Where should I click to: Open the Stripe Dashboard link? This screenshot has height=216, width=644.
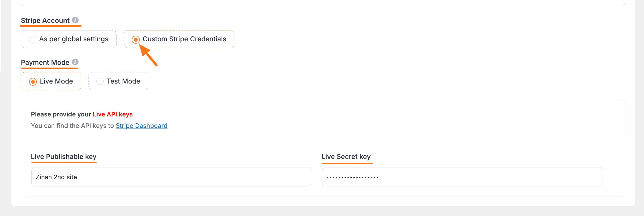click(x=141, y=125)
